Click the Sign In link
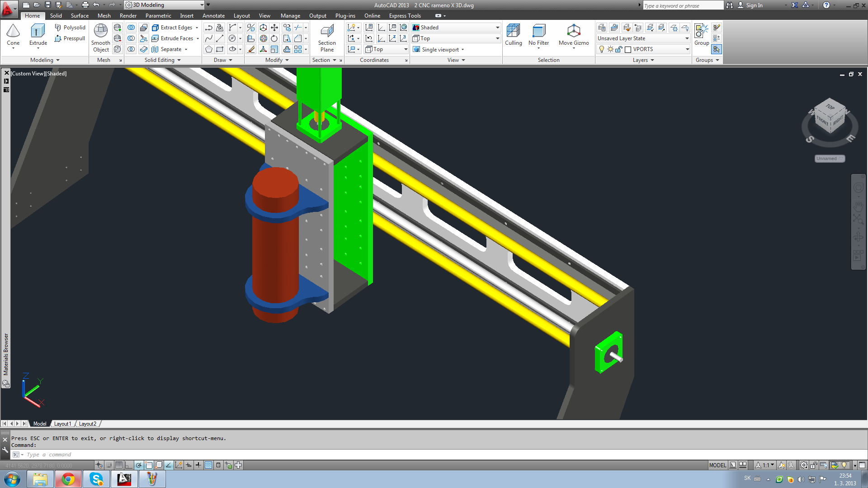Screen dimensions: 868x488 click(754, 5)
